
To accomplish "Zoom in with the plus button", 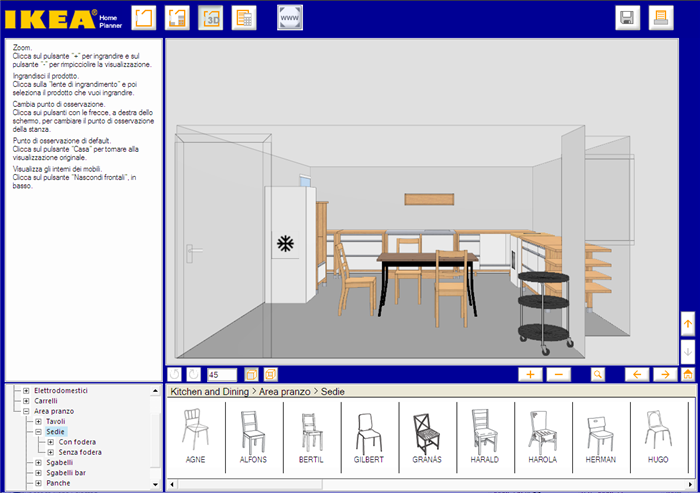I will click(x=530, y=374).
